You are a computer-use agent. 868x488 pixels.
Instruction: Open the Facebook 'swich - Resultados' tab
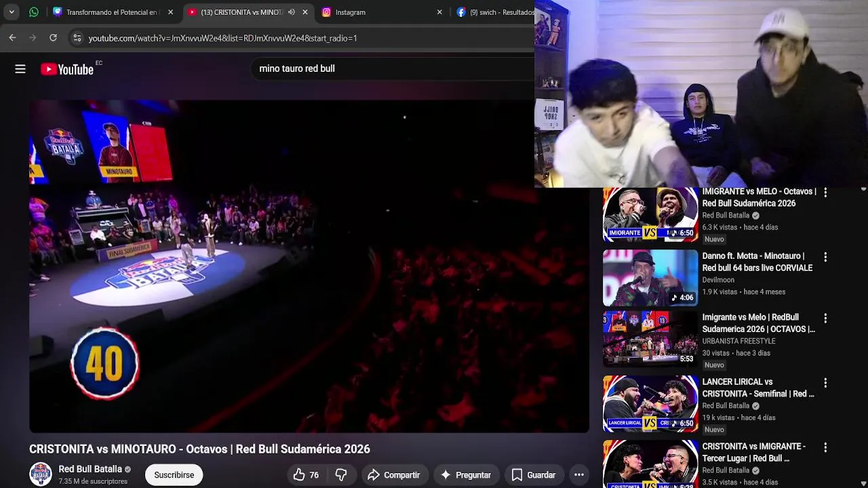[494, 12]
